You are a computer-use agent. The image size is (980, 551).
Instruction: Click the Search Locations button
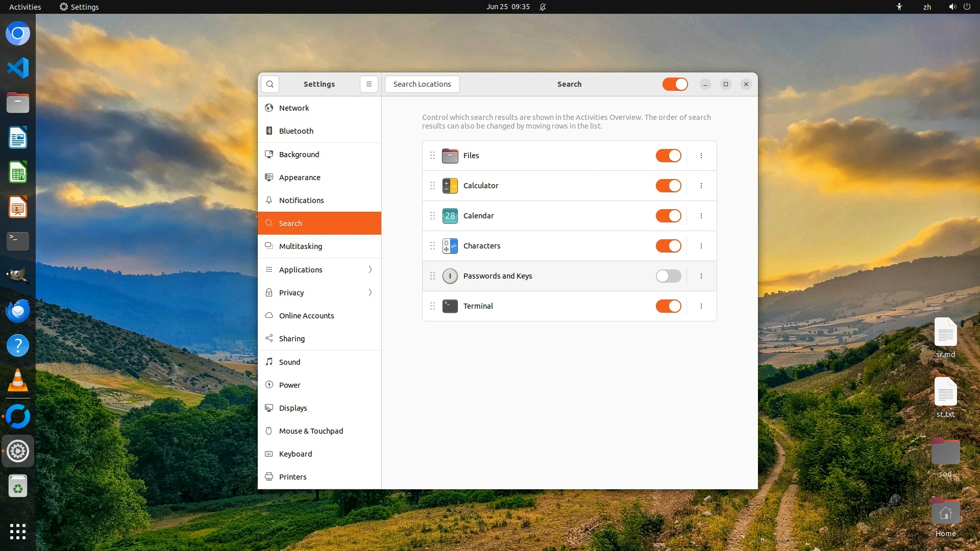(422, 84)
